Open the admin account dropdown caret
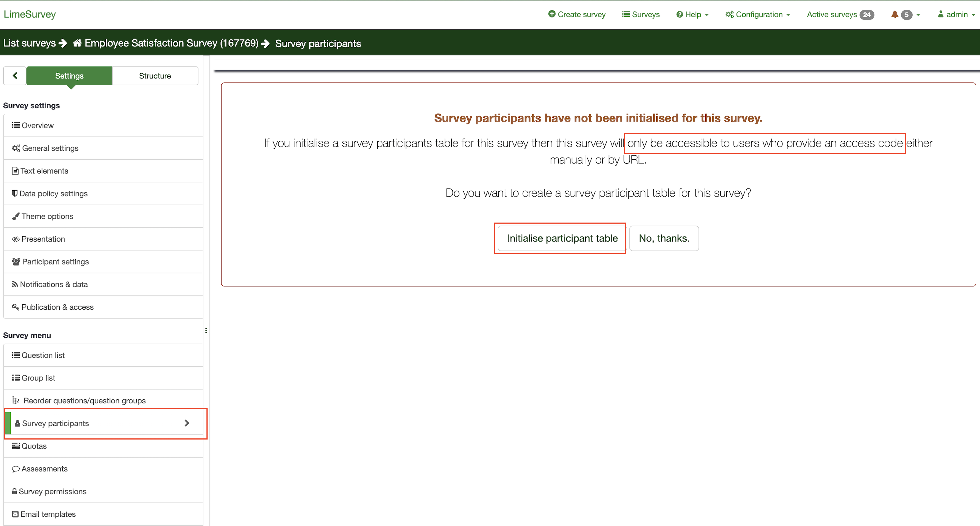The width and height of the screenshot is (980, 526). click(x=973, y=15)
